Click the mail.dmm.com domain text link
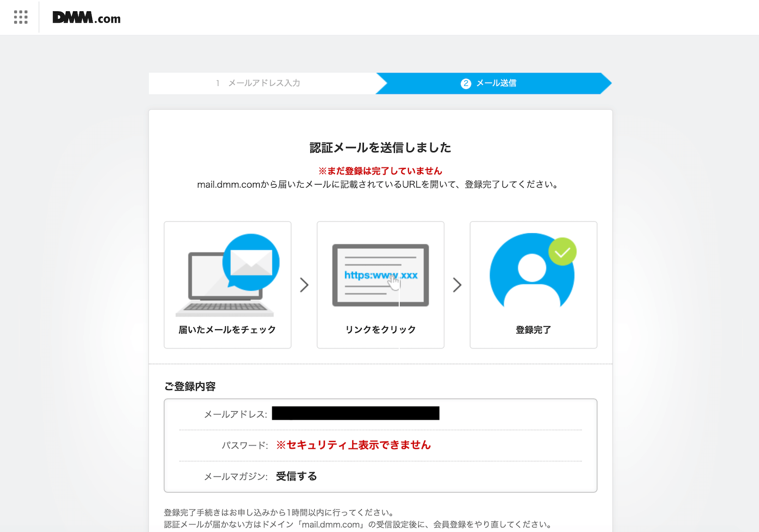This screenshot has height=532, width=759. pos(227,185)
